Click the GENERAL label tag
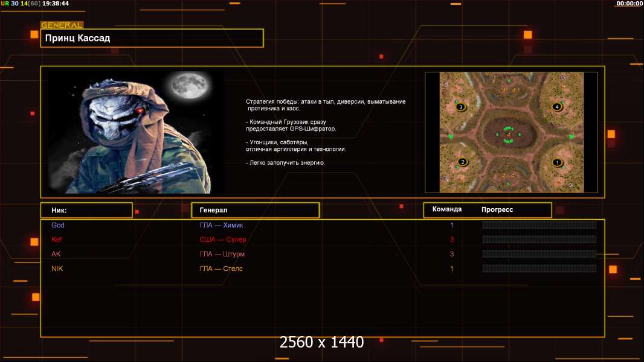This screenshot has width=644, height=362. click(62, 25)
